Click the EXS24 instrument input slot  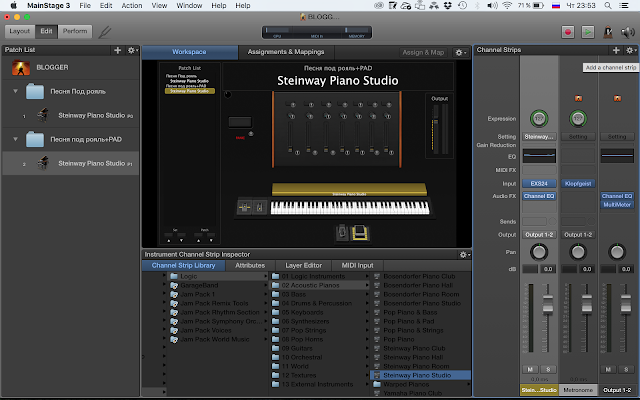538,184
